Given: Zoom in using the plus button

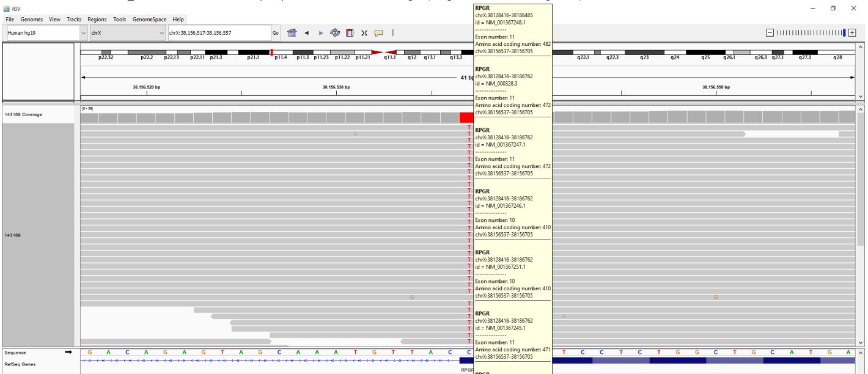Looking at the screenshot, I should click(x=852, y=32).
